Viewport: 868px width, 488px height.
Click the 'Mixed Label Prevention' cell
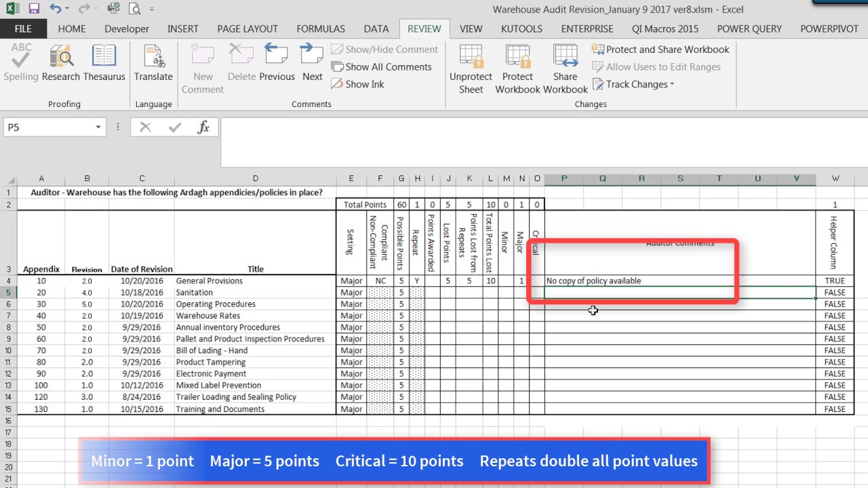pyautogui.click(x=255, y=385)
